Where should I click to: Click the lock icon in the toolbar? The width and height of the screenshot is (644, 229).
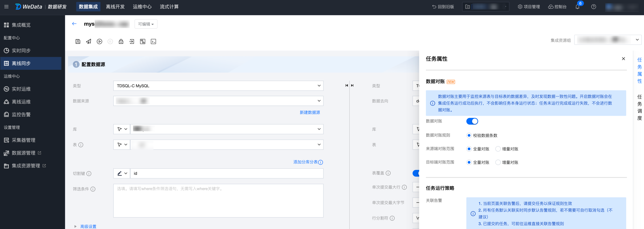click(x=121, y=41)
